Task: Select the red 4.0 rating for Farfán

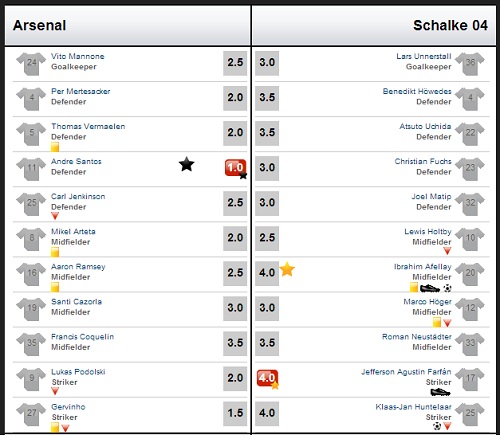Action: [267, 378]
